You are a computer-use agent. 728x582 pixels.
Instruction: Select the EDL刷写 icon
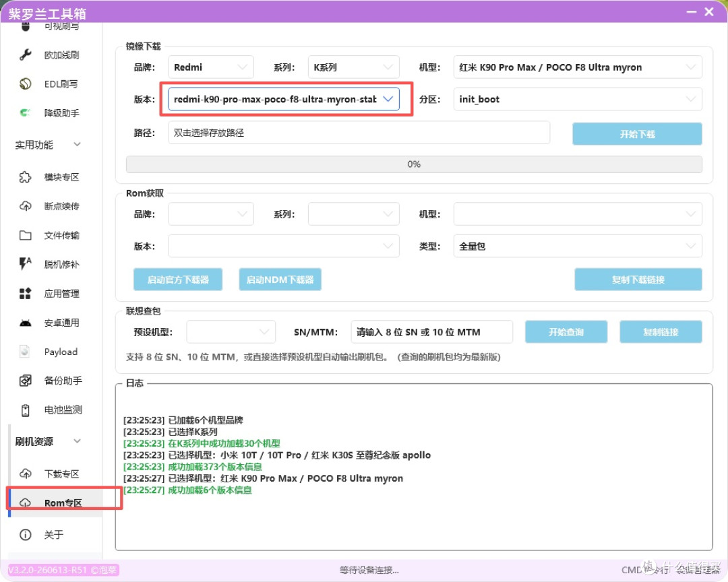pos(26,84)
